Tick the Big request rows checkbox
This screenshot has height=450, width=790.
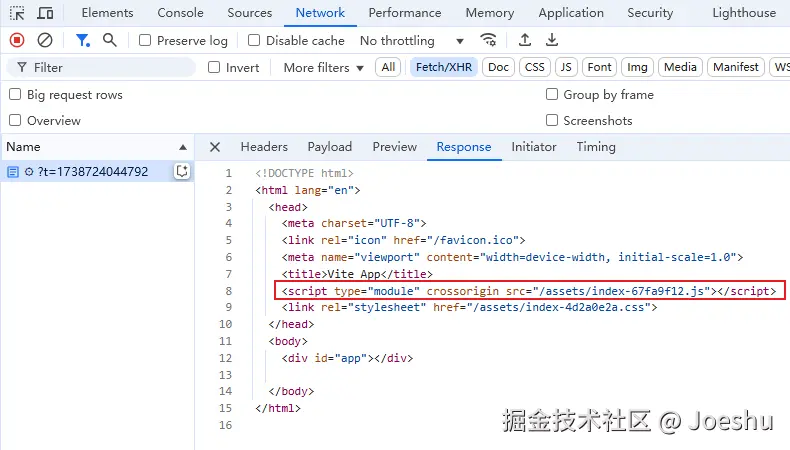point(15,95)
